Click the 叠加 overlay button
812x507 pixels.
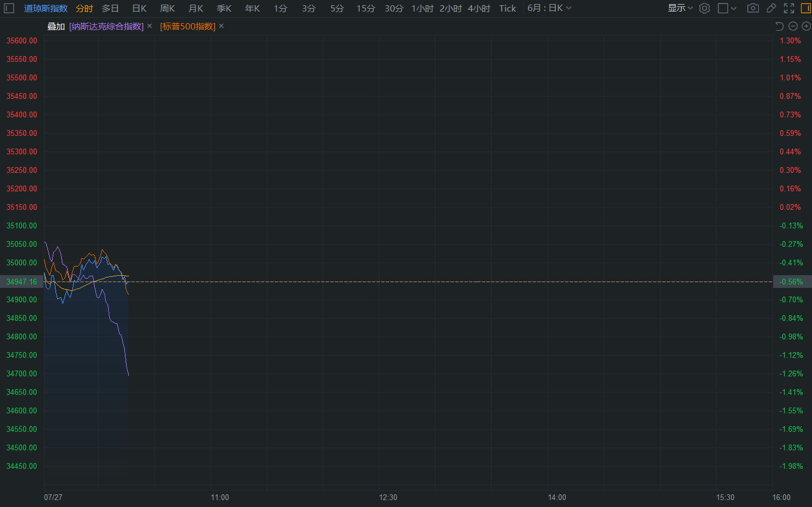(56, 27)
